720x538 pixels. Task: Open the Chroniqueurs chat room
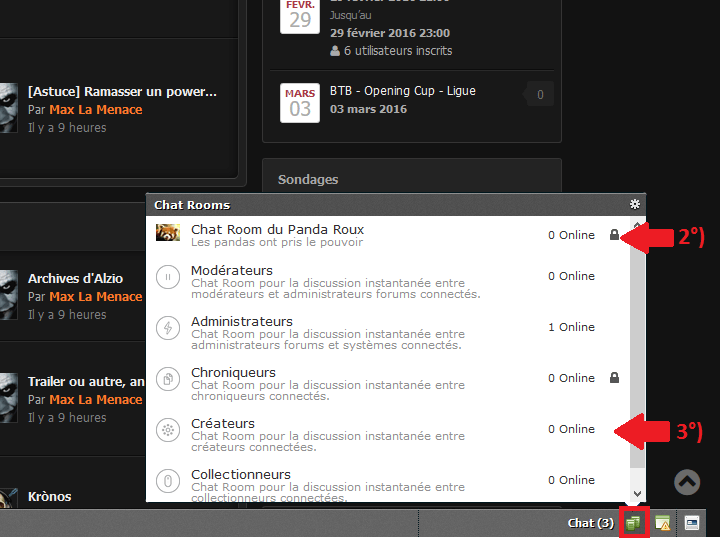[x=233, y=372]
